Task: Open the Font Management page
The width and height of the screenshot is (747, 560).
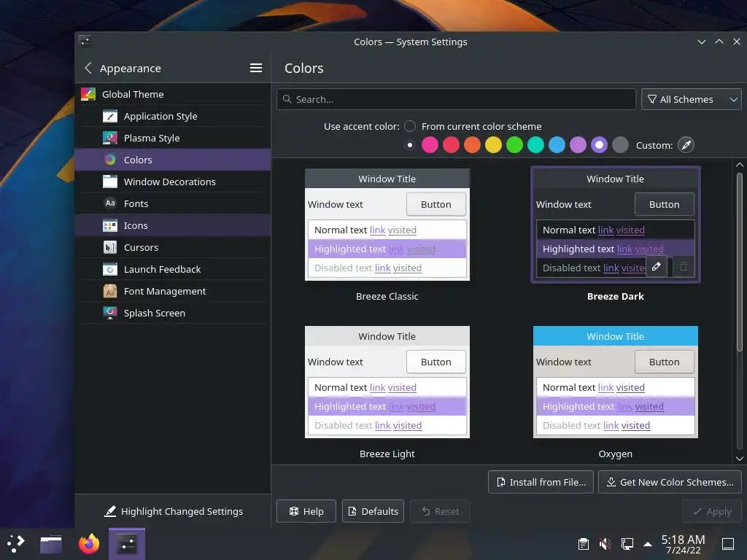Action: point(172,291)
